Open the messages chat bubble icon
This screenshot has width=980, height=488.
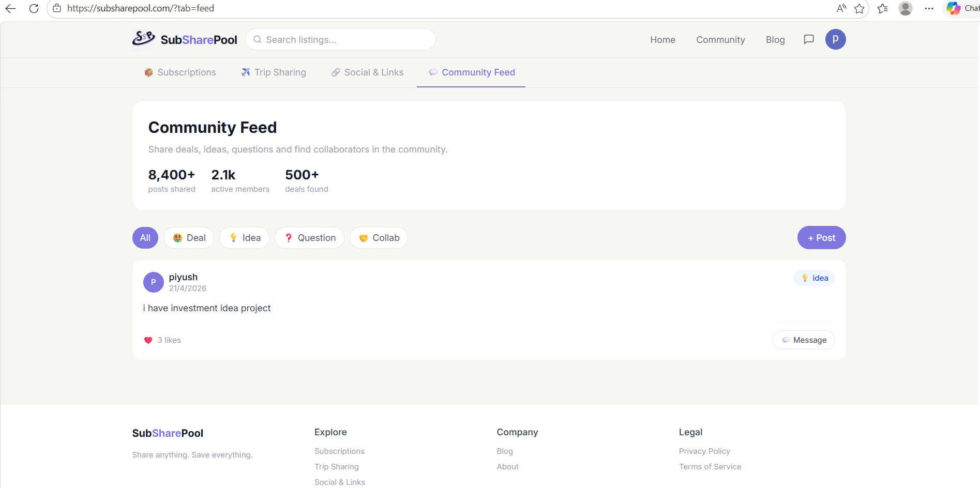pyautogui.click(x=809, y=40)
